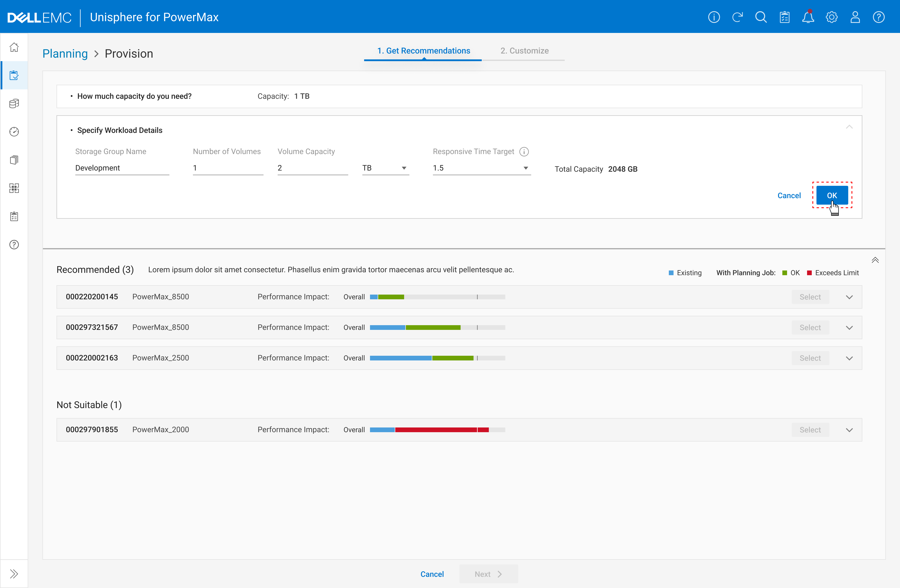Click the OK button
900x588 pixels.
pyautogui.click(x=832, y=195)
